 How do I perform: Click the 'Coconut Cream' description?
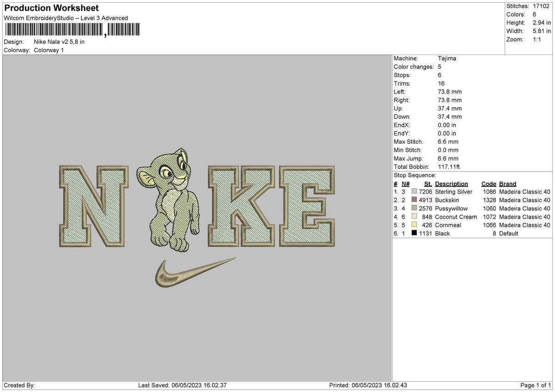pos(456,217)
